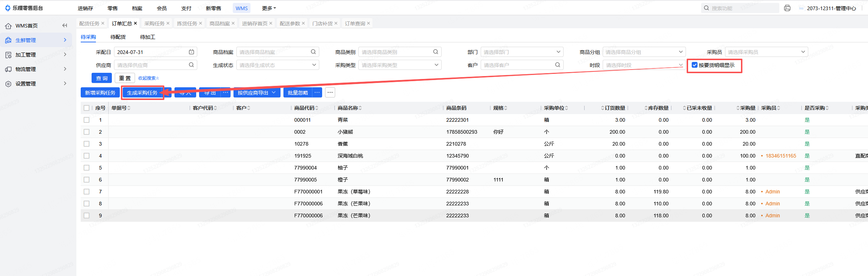Close the 配货任务 tab

[x=103, y=23]
